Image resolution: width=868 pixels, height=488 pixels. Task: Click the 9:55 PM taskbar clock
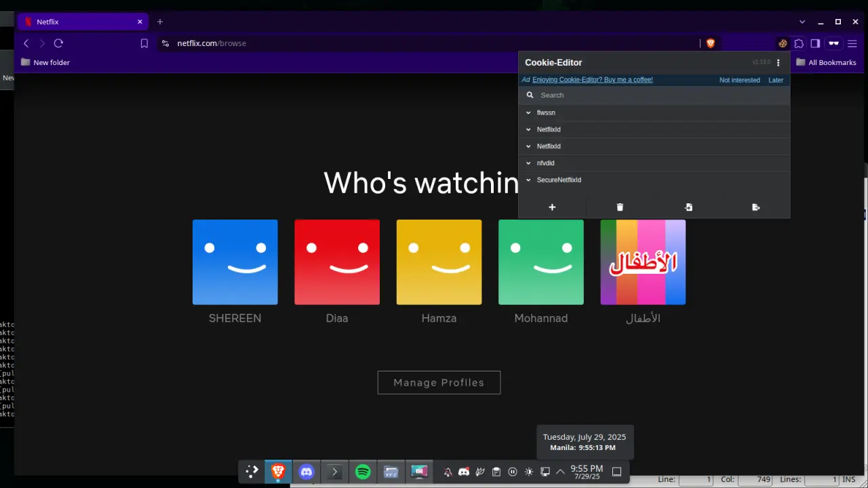pyautogui.click(x=587, y=472)
